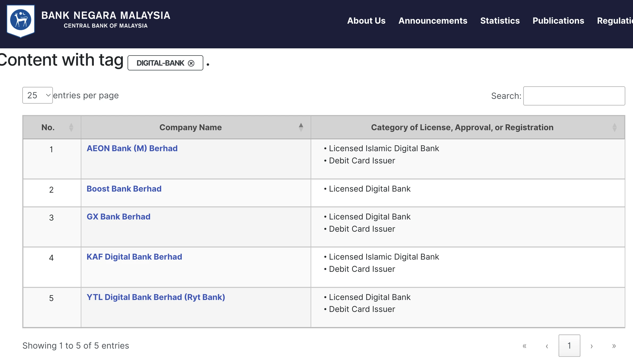Sort by Category of License column arrows
Viewport: 633px width, 364px height.
tap(614, 128)
